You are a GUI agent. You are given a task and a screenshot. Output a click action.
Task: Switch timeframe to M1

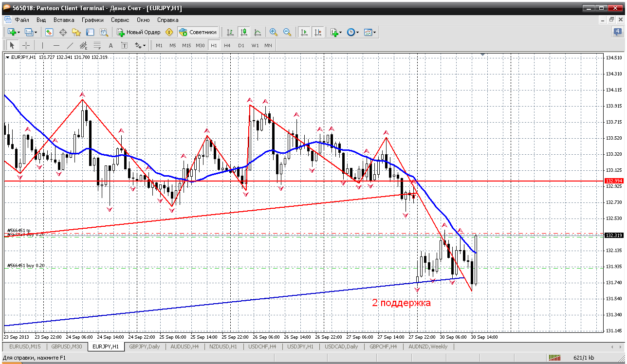[159, 45]
